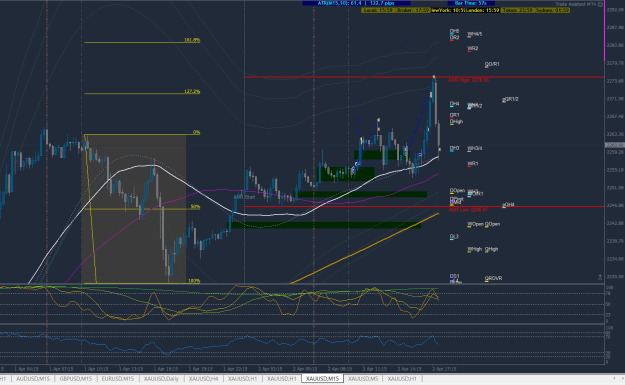Switch to the GBPUSD,M15 chart tab
Screen dimensions: 625x385
(x=76, y=379)
